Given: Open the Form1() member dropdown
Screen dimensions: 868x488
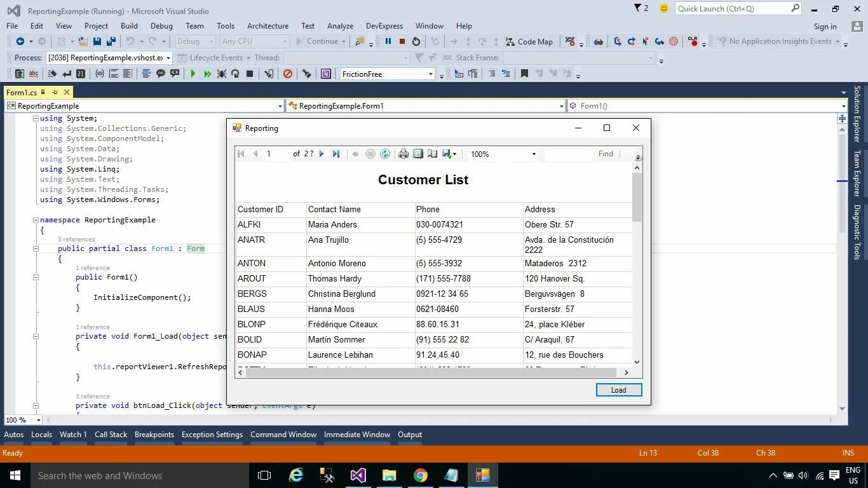Looking at the screenshot, I should pos(843,106).
